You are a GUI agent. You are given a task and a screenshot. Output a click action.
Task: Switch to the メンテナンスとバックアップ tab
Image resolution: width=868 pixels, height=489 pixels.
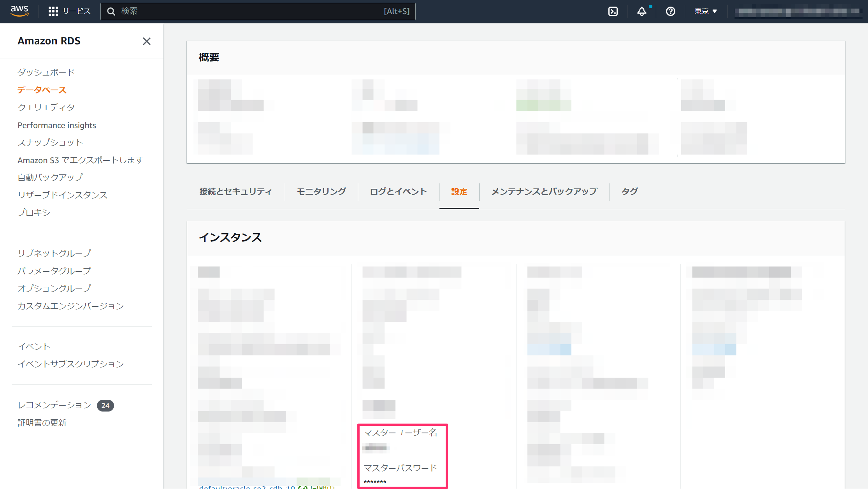pos(544,192)
